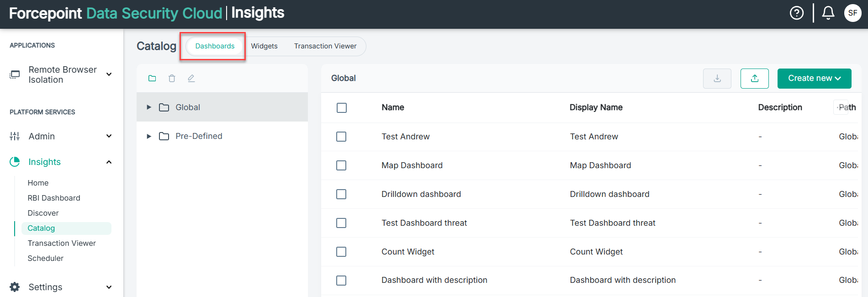Click the Path column header

(x=847, y=107)
